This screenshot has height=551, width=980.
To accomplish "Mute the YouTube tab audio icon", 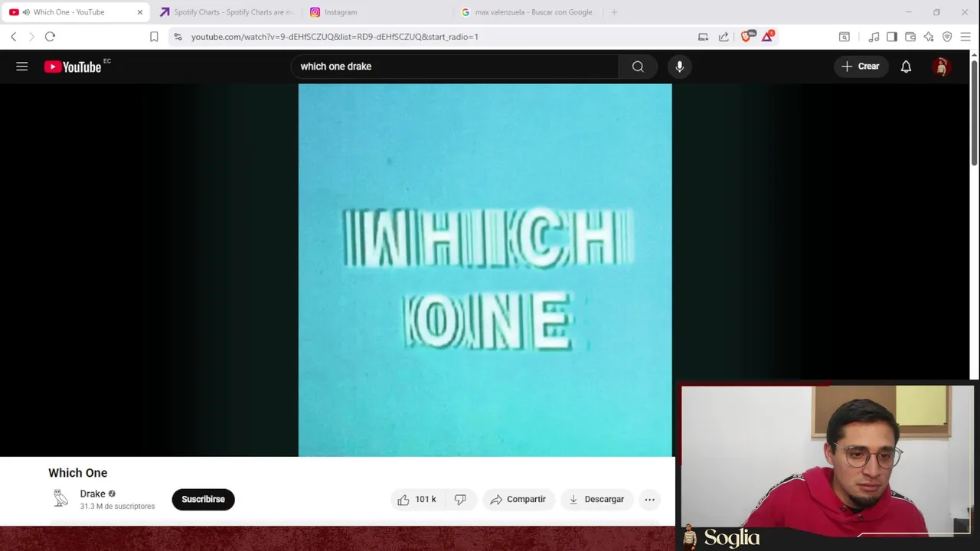I will point(26,12).
